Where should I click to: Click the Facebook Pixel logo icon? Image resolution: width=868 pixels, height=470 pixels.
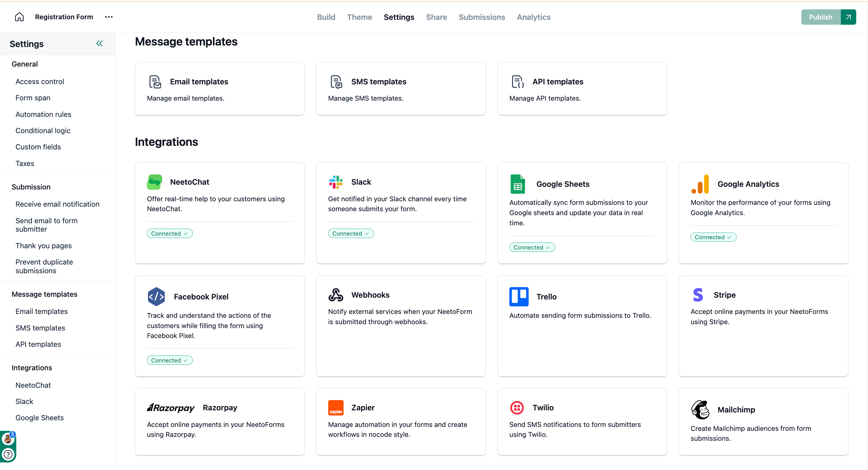pyautogui.click(x=156, y=296)
